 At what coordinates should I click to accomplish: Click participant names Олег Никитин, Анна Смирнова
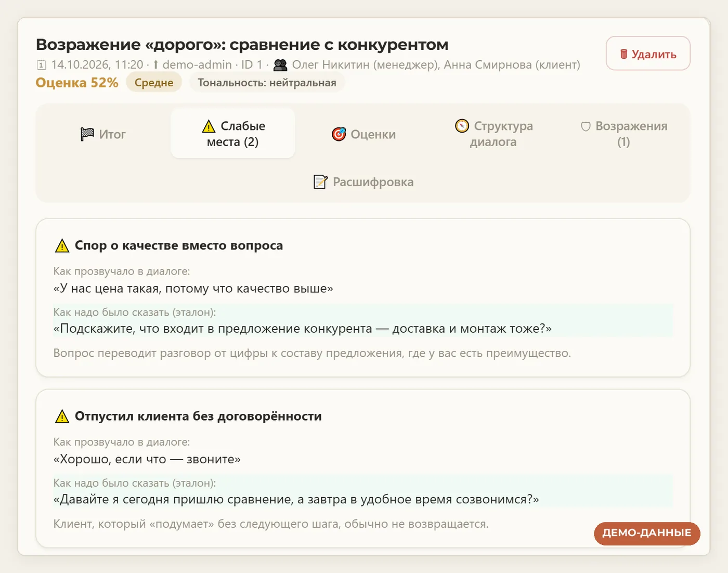[x=436, y=65]
